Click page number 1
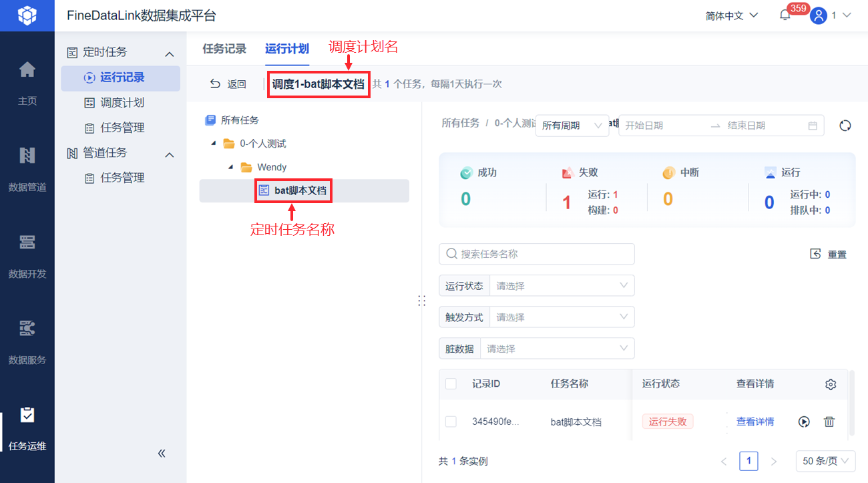The height and width of the screenshot is (483, 868). pos(748,461)
